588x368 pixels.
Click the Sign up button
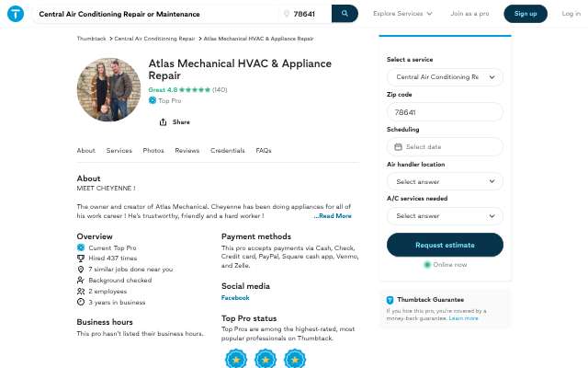[526, 14]
